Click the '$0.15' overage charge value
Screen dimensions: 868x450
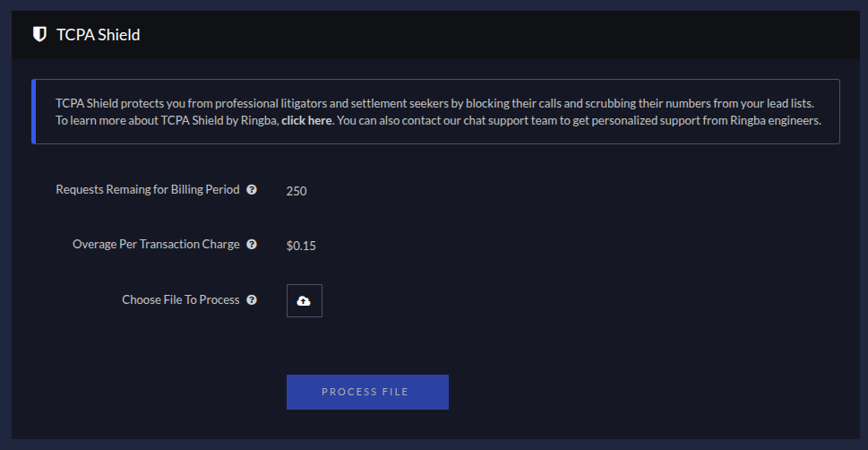pyautogui.click(x=301, y=246)
